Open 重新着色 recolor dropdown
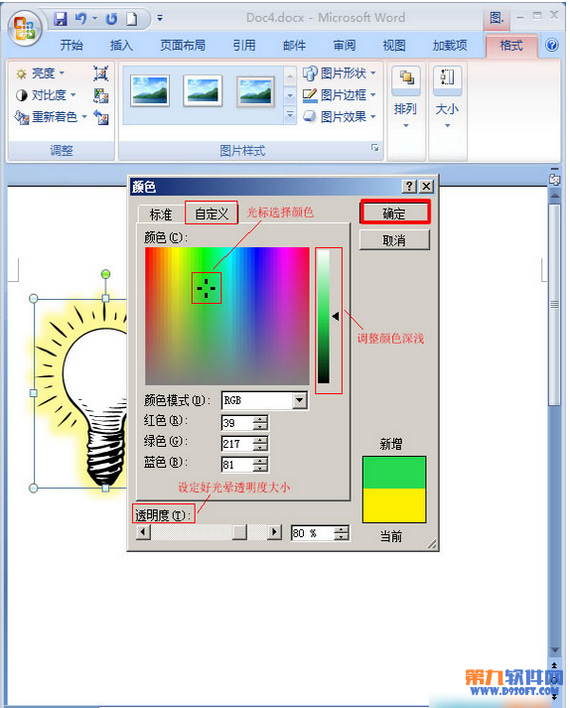The height and width of the screenshot is (708, 570). point(51,117)
